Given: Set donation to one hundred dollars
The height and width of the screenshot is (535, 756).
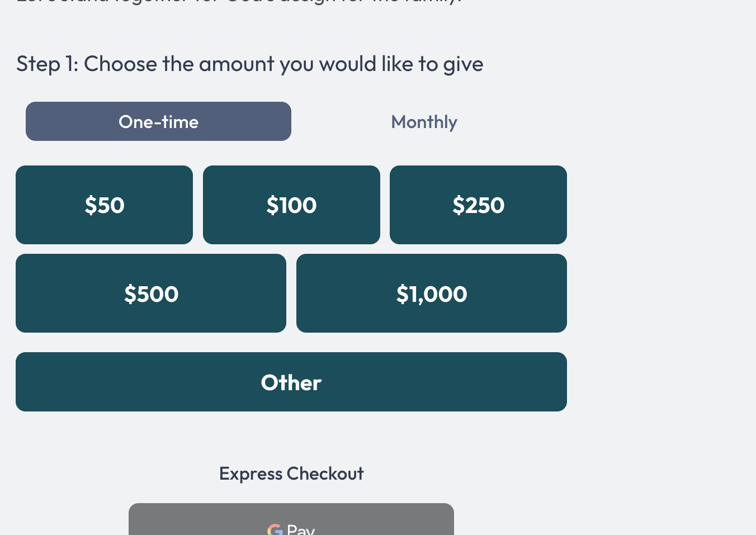Looking at the screenshot, I should coord(291,205).
